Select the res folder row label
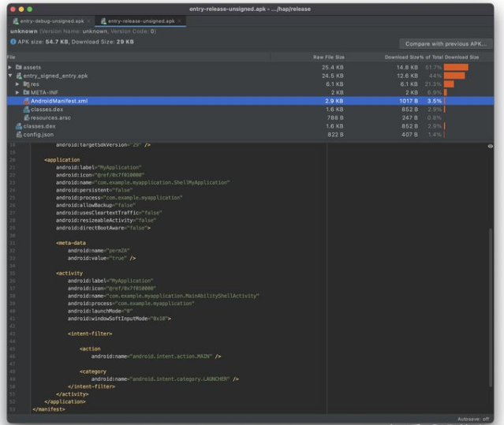 click(x=35, y=84)
